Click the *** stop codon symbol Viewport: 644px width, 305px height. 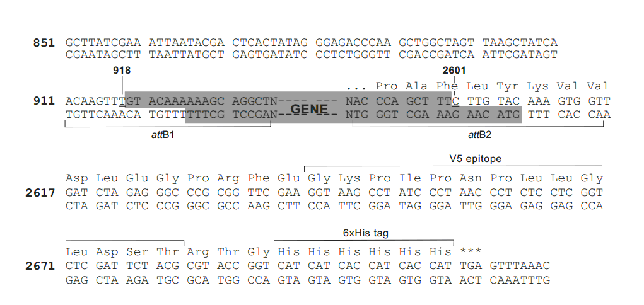click(471, 252)
